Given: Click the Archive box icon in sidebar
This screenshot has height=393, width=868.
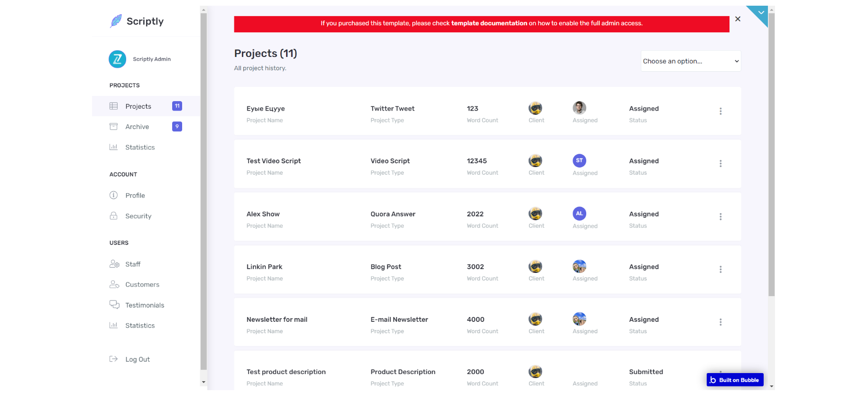Looking at the screenshot, I should (114, 127).
